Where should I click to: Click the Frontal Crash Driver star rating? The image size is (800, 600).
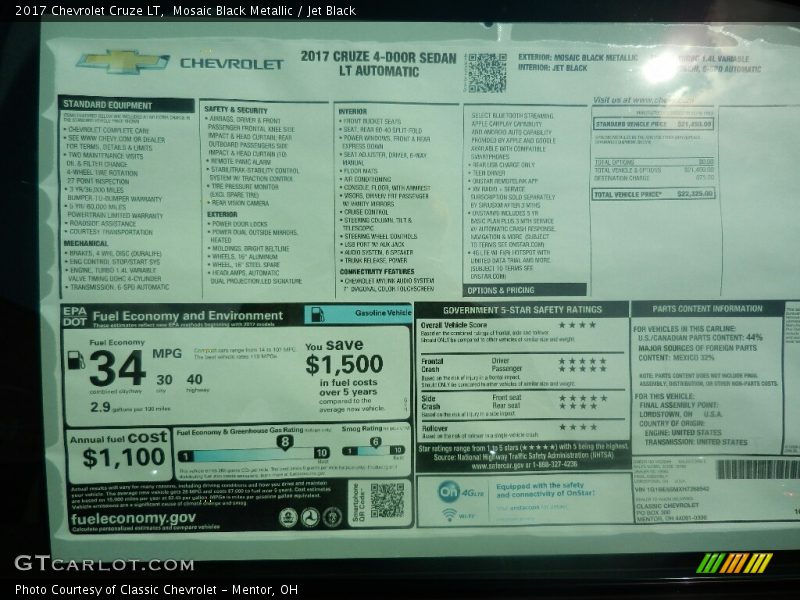pyautogui.click(x=582, y=361)
